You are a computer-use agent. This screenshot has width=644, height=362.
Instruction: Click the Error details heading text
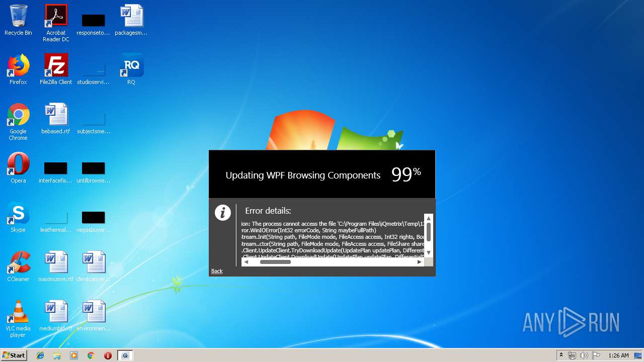click(268, 211)
